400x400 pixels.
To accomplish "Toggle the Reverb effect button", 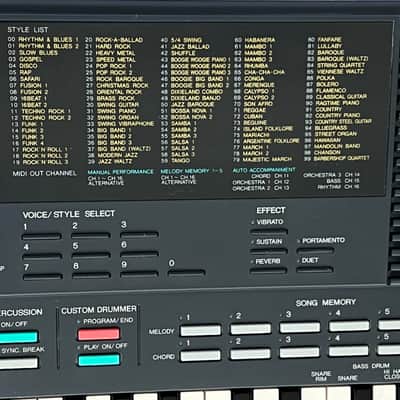I will click(x=268, y=271).
